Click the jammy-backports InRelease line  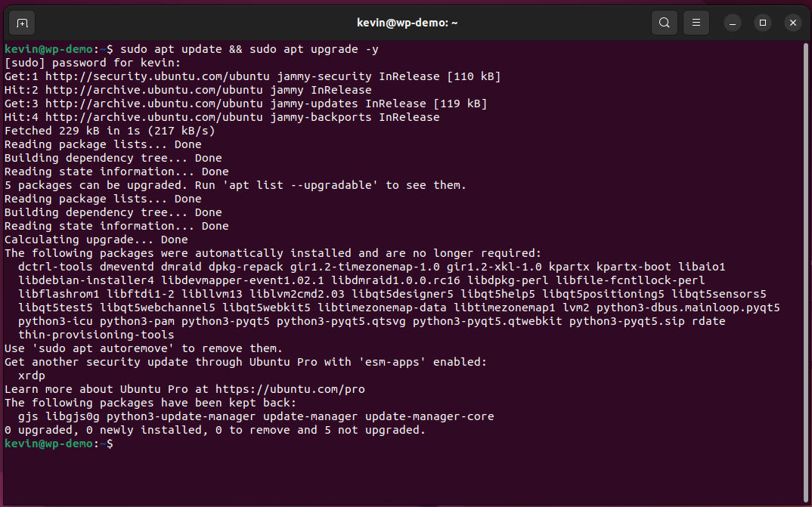coord(222,117)
